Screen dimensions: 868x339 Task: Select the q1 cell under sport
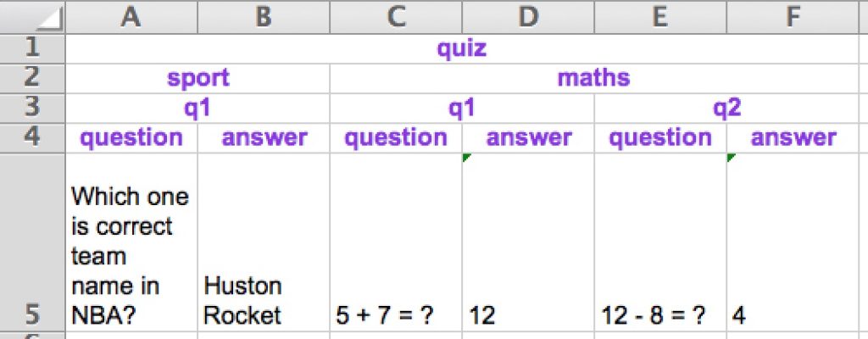tap(198, 108)
